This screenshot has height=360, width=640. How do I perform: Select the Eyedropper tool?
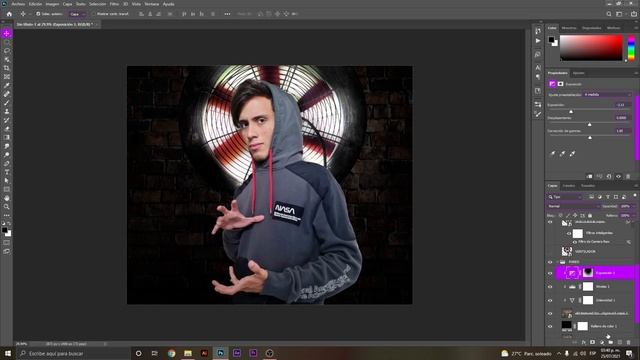[7, 85]
